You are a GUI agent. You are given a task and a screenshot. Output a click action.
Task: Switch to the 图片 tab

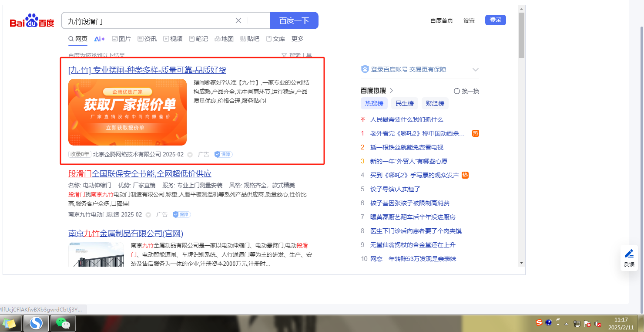[121, 39]
